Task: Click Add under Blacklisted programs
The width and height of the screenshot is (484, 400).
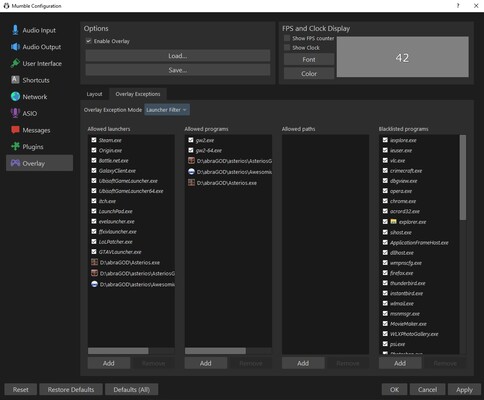Action: pyautogui.click(x=400, y=363)
